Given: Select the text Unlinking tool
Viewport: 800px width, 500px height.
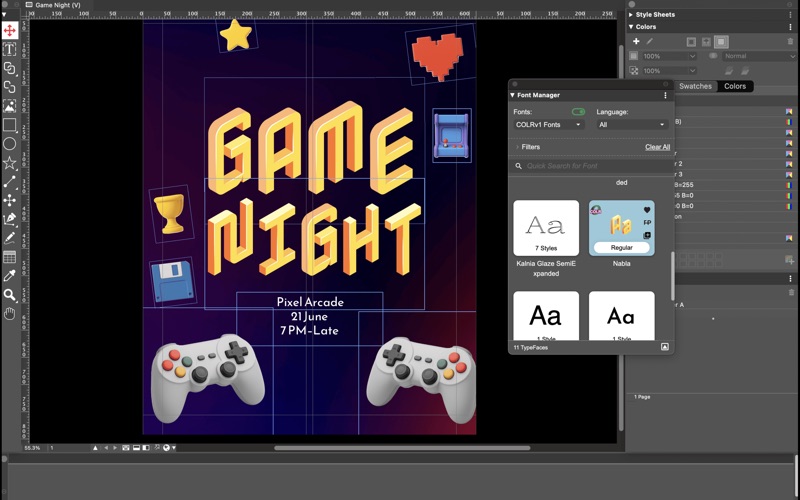Looking at the screenshot, I should tap(10, 87).
